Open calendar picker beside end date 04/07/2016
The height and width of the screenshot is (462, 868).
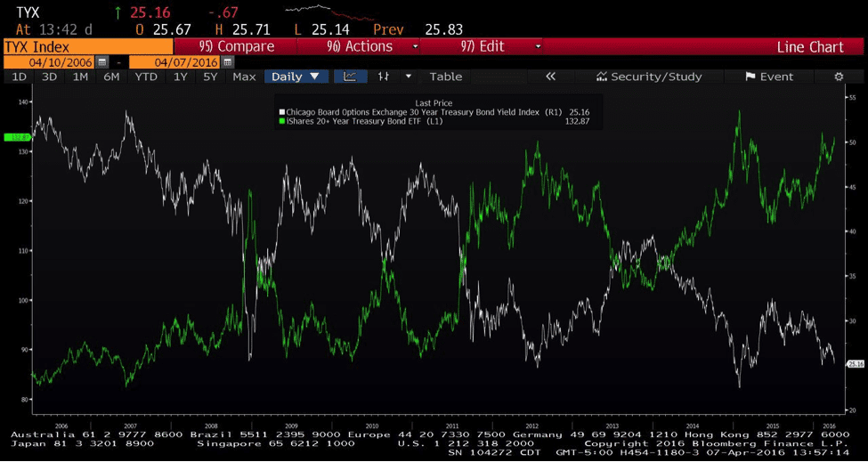click(x=228, y=62)
